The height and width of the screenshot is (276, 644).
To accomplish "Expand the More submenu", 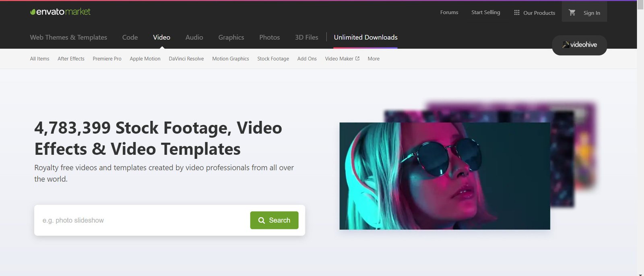I will click(374, 59).
